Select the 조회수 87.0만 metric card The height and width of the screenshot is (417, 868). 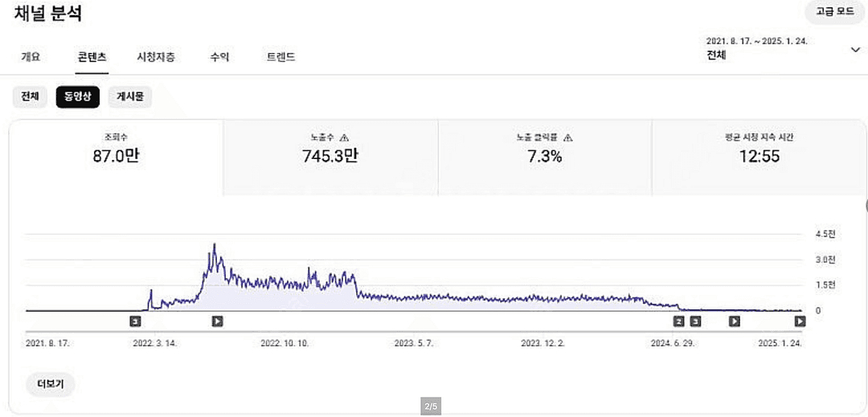pos(116,157)
